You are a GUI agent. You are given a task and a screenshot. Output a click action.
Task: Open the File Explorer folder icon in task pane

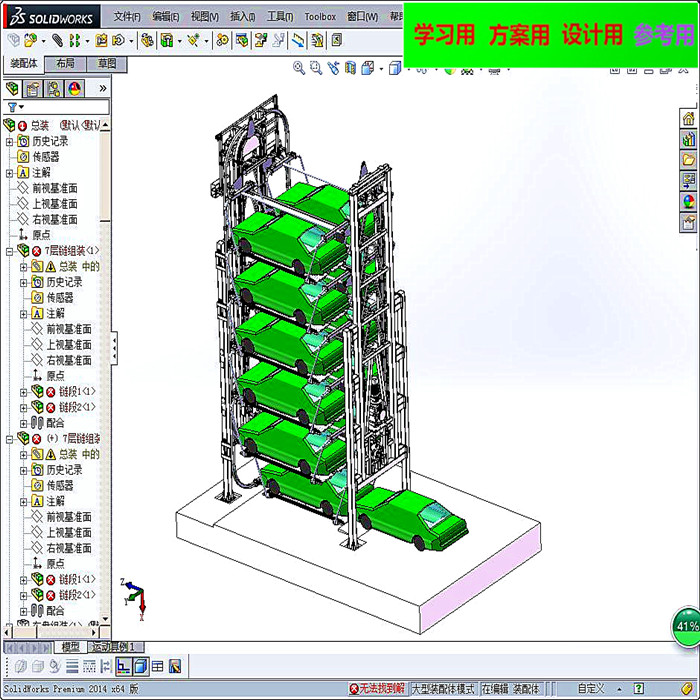click(688, 160)
